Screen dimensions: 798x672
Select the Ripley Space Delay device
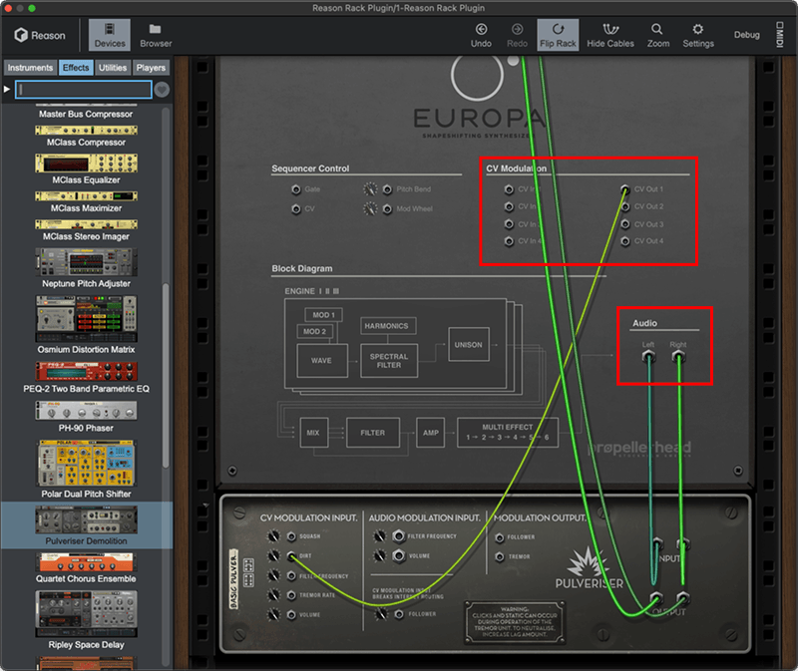point(86,620)
